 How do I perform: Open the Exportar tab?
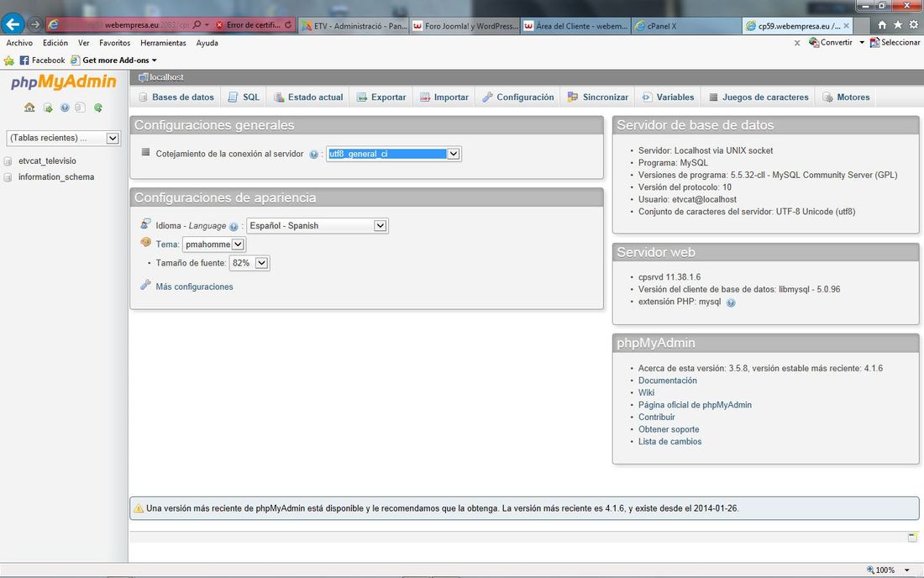coord(381,97)
